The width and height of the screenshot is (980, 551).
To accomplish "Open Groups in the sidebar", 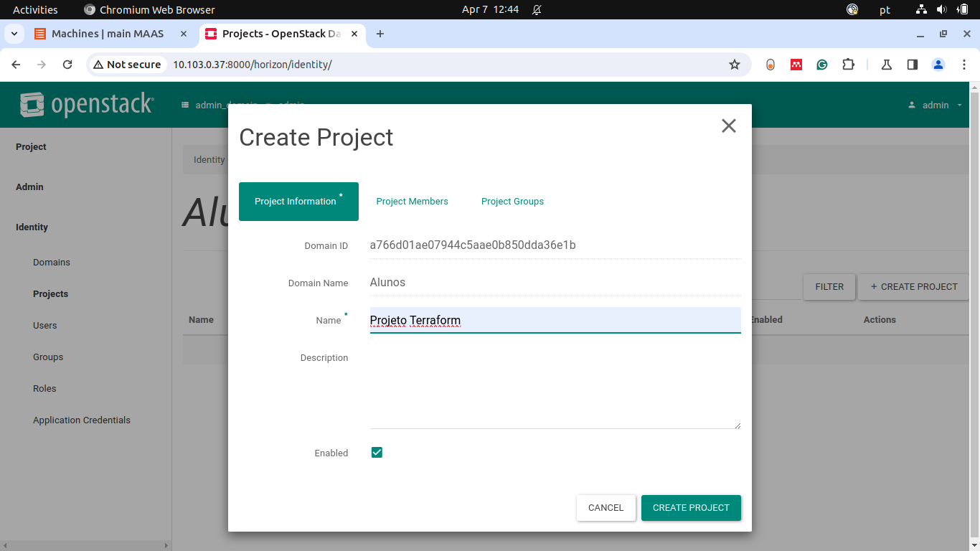I will (x=48, y=357).
